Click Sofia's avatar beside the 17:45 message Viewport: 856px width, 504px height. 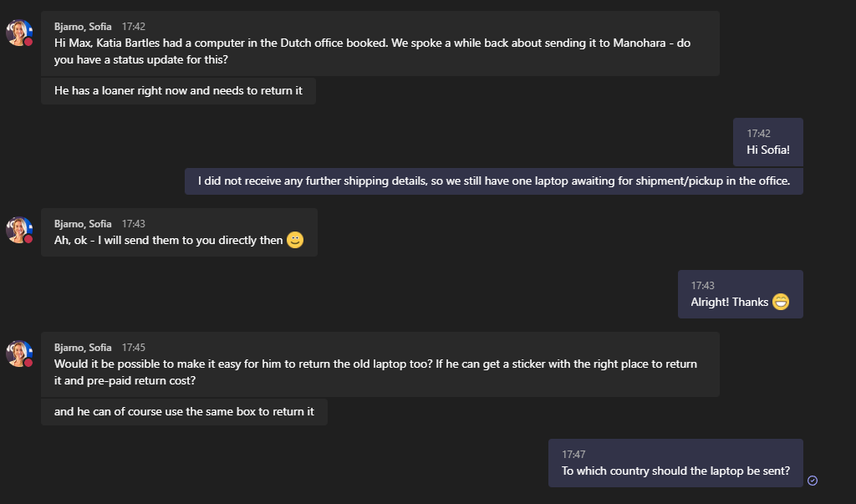tap(18, 354)
